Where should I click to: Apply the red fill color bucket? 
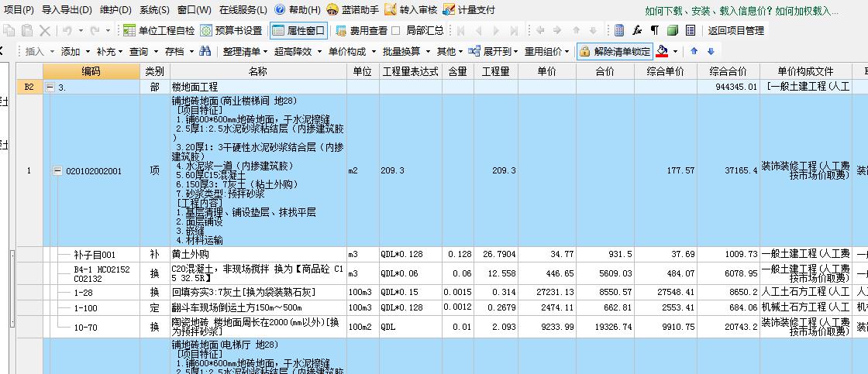(662, 51)
